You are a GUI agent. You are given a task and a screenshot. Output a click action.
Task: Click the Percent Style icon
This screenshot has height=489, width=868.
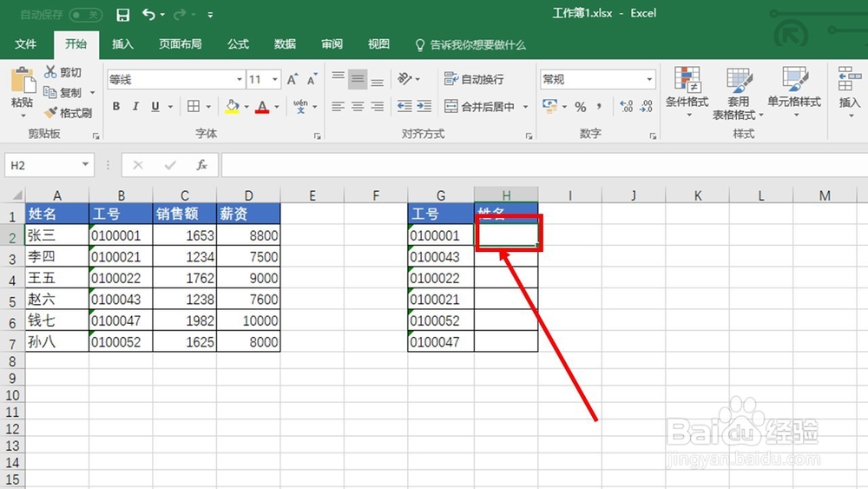tap(580, 106)
